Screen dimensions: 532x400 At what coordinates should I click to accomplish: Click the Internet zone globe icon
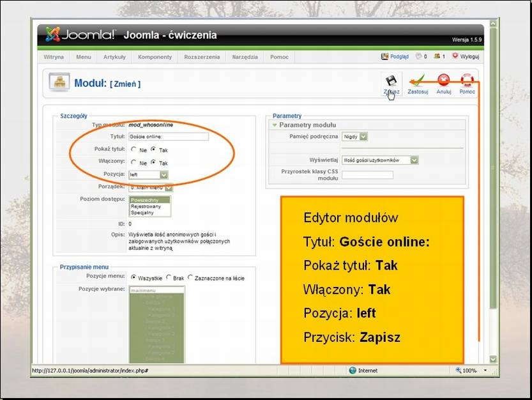pos(353,370)
